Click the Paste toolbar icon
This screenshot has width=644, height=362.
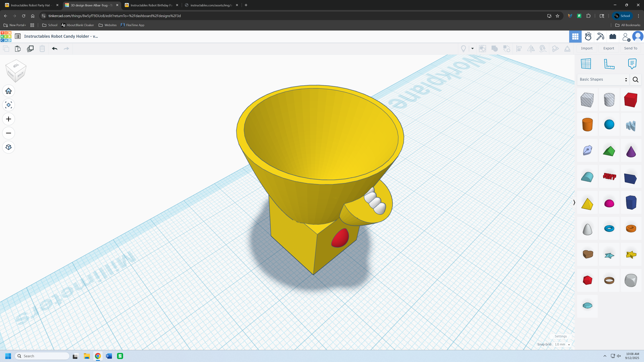click(x=18, y=49)
